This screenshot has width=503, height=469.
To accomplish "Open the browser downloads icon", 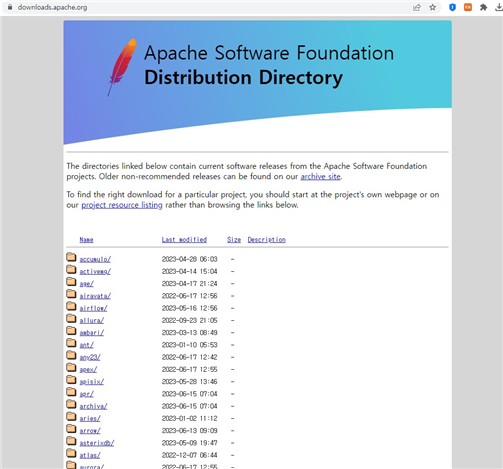I will coord(499,7).
